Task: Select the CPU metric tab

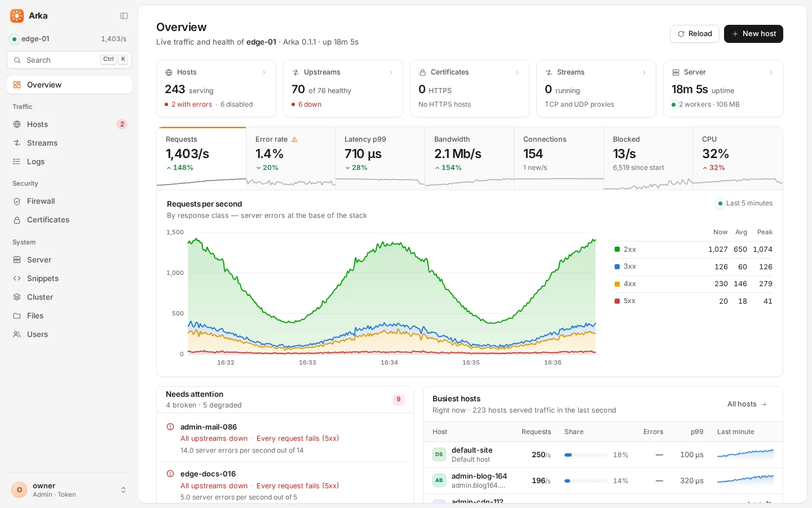Action: (x=738, y=157)
